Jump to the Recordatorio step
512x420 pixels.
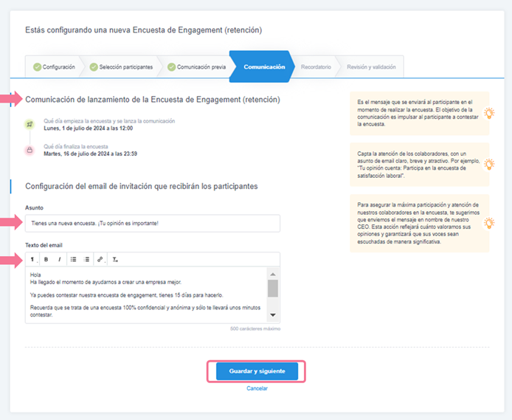(x=316, y=67)
